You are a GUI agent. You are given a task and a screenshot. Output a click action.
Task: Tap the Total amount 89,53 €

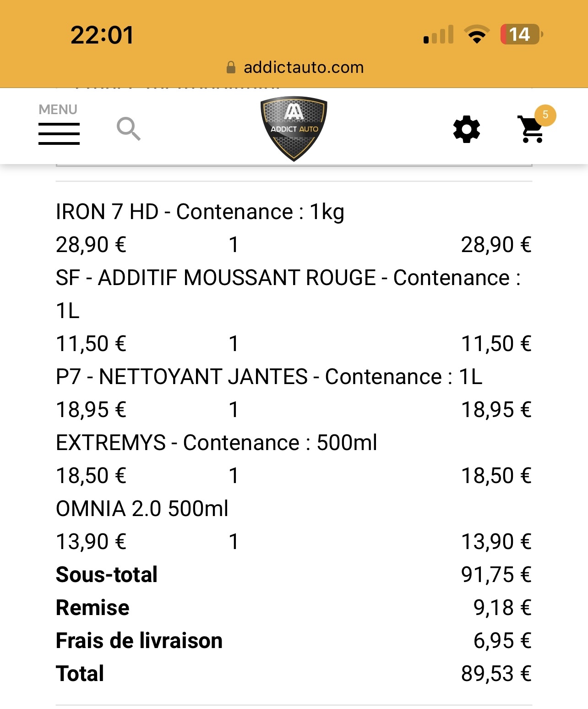(496, 674)
